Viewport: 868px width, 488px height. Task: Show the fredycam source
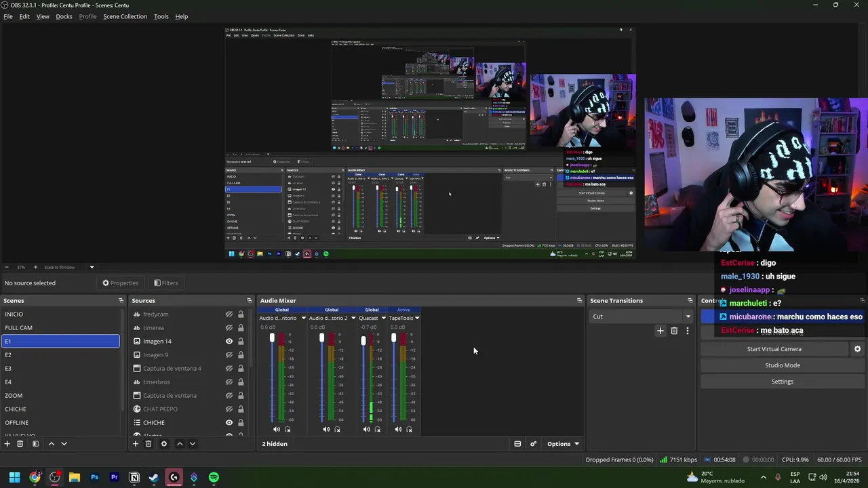click(x=229, y=314)
